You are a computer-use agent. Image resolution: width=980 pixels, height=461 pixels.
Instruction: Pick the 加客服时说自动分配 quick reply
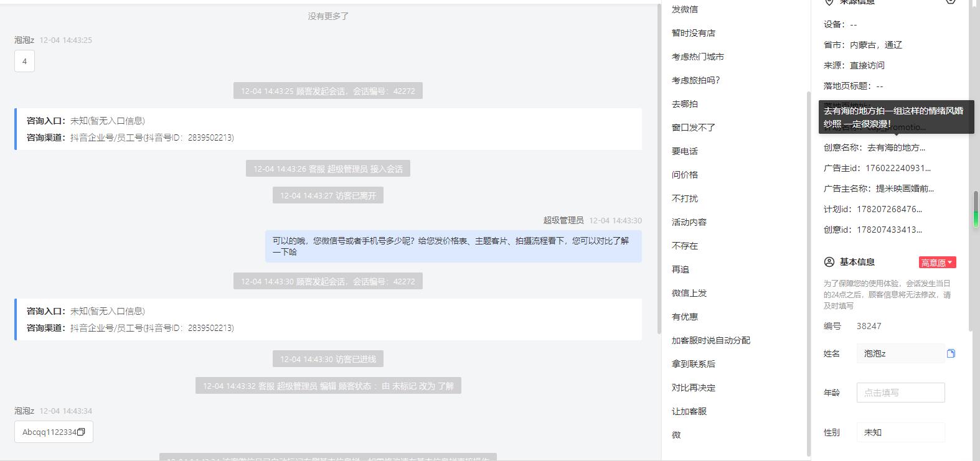pos(711,340)
